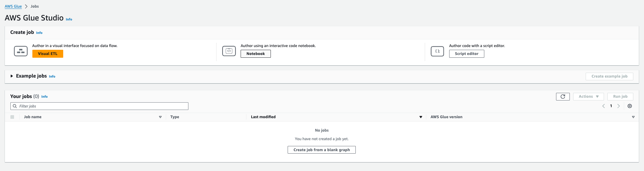Click the Notebook button
644x171 pixels.
click(256, 54)
